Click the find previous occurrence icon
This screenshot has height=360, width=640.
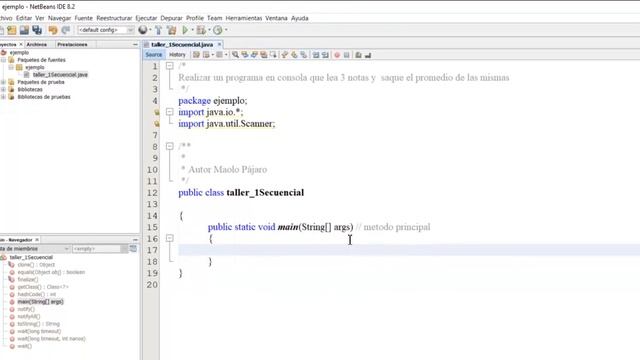click(x=245, y=55)
